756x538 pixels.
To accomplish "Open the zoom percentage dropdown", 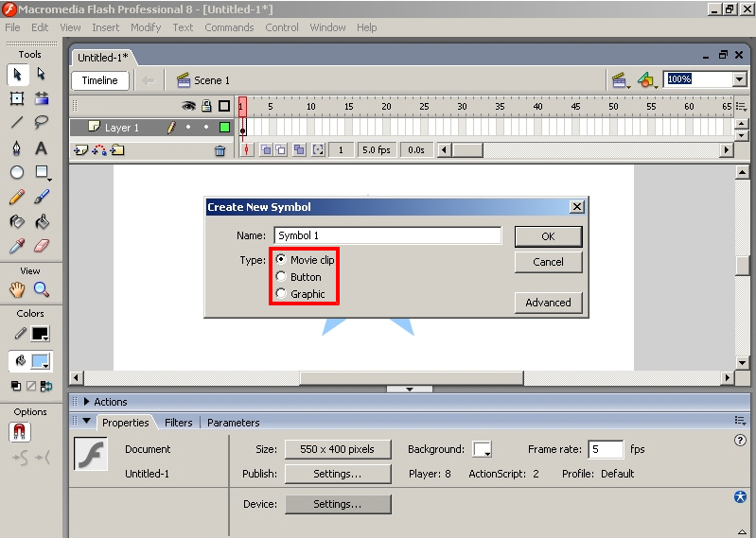I will coord(739,79).
